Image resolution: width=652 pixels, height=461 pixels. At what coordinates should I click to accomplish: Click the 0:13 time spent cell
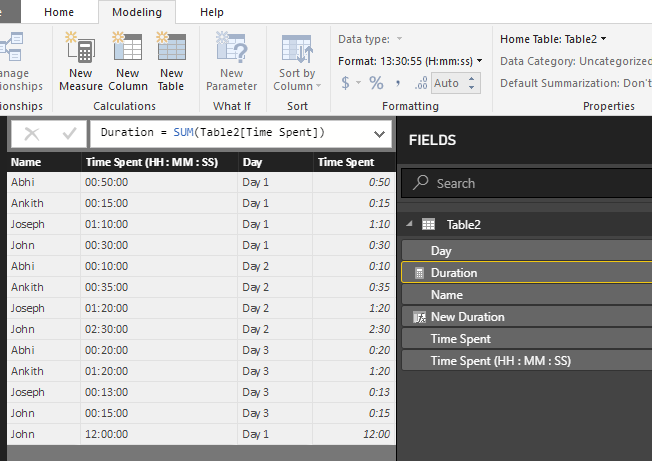coord(354,392)
